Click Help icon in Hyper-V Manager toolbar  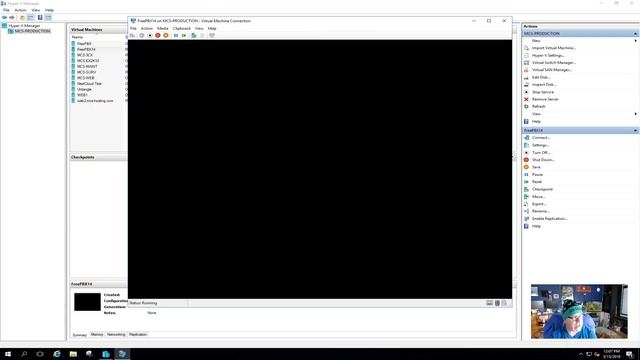(x=40, y=18)
